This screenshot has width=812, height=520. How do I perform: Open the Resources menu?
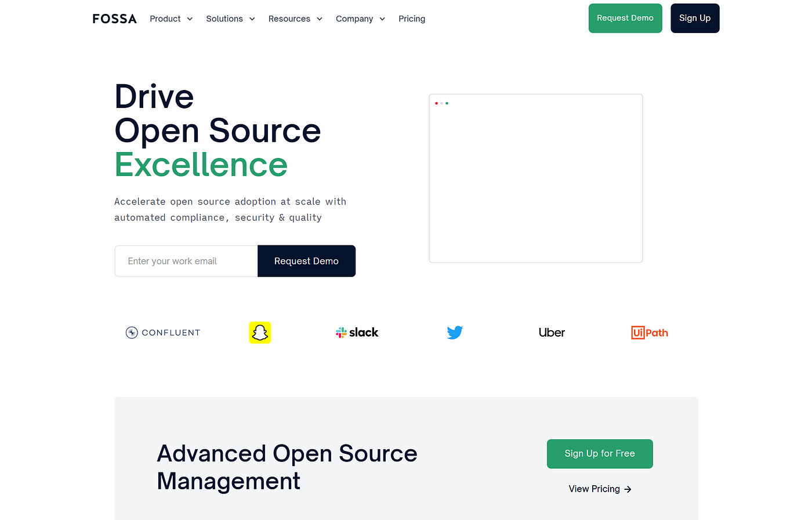295,19
